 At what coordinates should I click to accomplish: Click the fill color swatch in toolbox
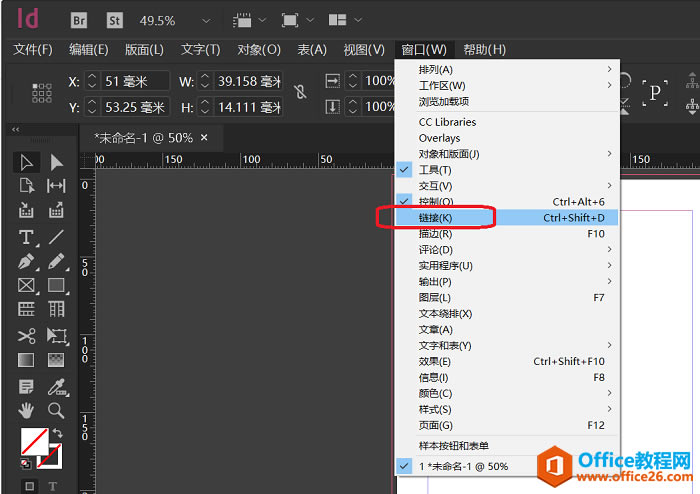click(x=33, y=440)
